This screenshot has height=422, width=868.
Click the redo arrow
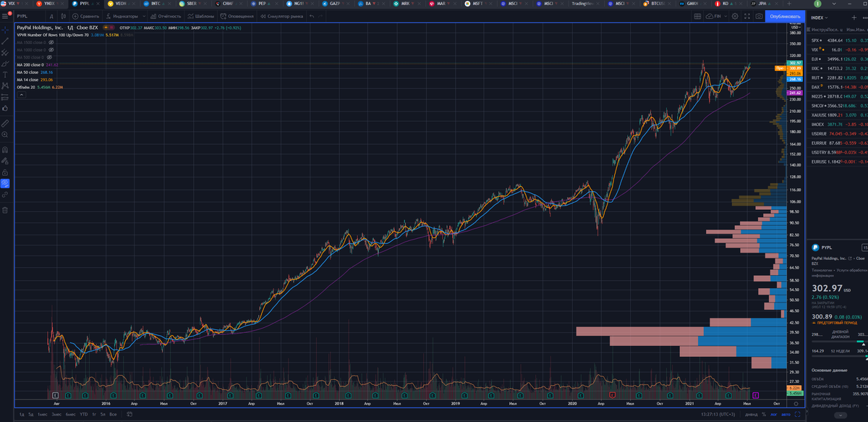[x=321, y=15]
